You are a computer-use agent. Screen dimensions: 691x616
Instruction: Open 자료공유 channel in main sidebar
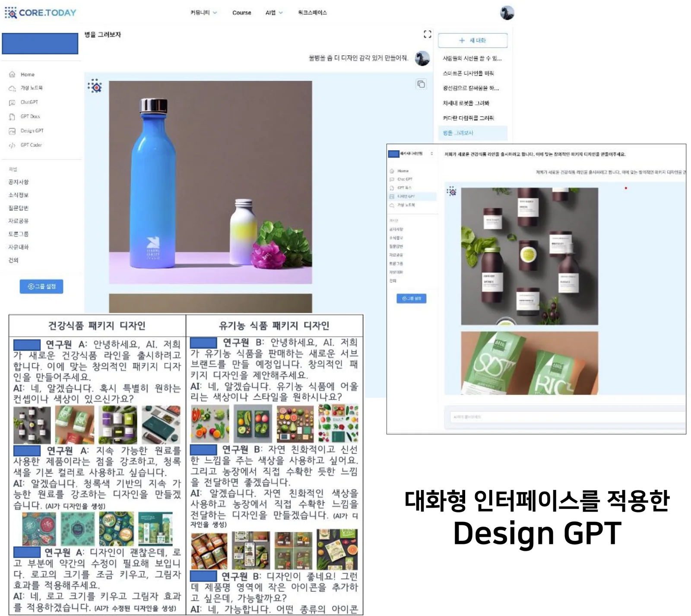[x=19, y=221]
